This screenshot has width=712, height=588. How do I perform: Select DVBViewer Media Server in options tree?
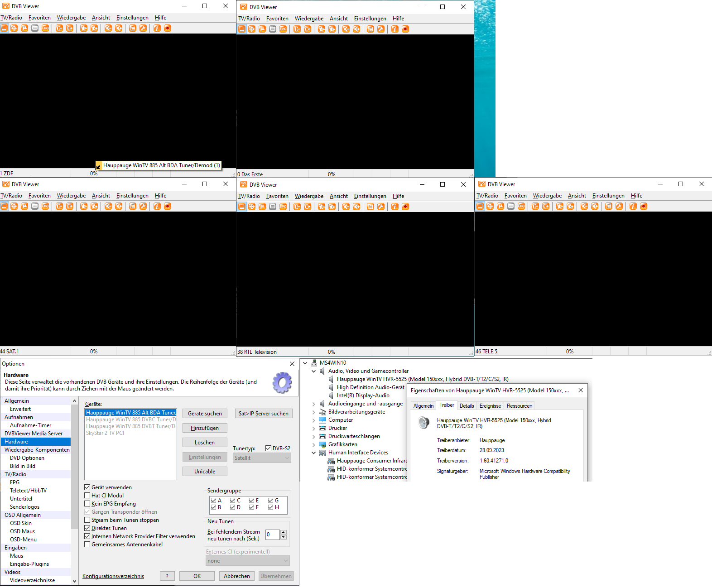pos(34,434)
